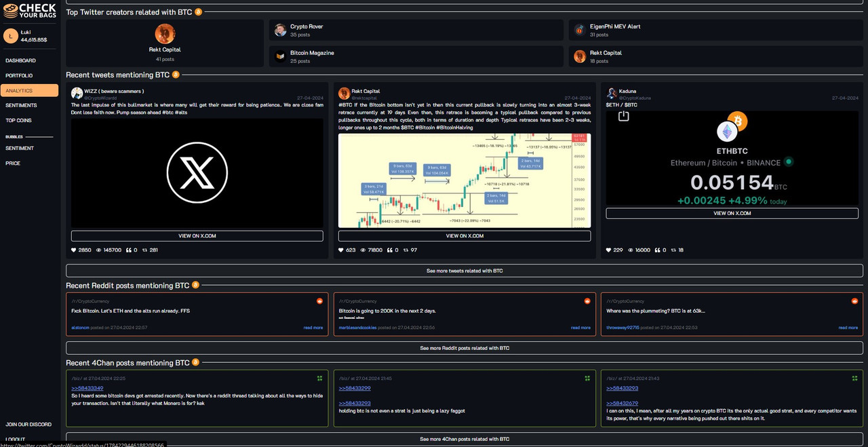
Task: Click the 4chan clover icon on the 21:45 post
Action: point(587,378)
